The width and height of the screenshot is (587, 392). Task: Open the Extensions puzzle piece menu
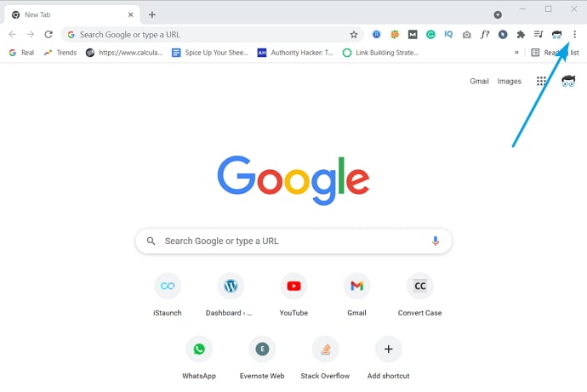click(x=521, y=34)
